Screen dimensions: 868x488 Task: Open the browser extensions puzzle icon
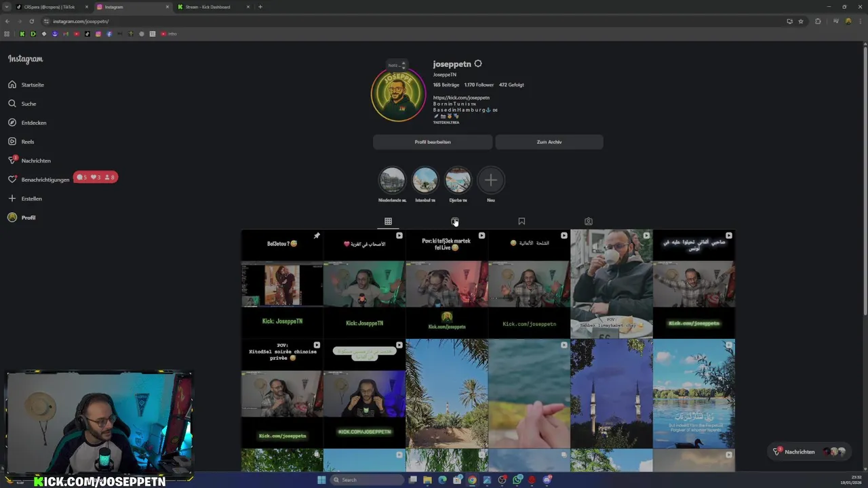[818, 21]
